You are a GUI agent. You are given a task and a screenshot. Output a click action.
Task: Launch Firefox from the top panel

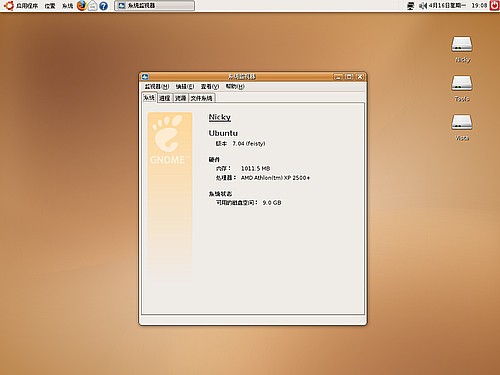pyautogui.click(x=82, y=6)
